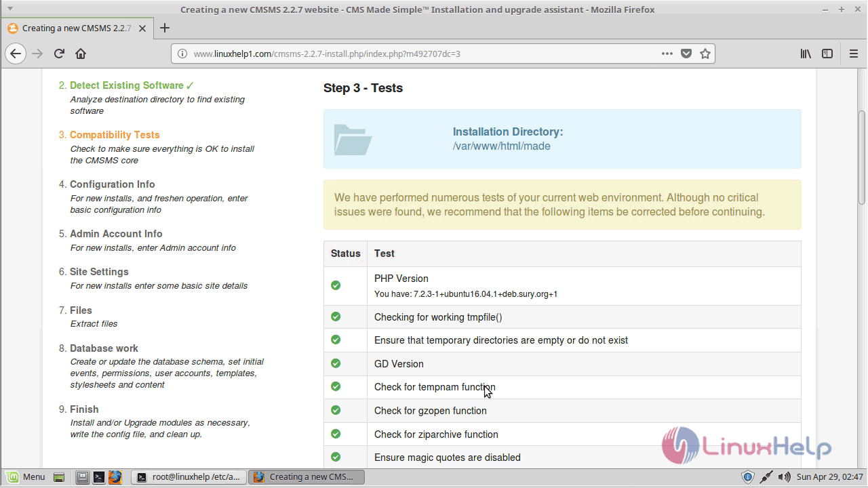
Task: Click the installation directory folder icon
Action: [x=353, y=140]
